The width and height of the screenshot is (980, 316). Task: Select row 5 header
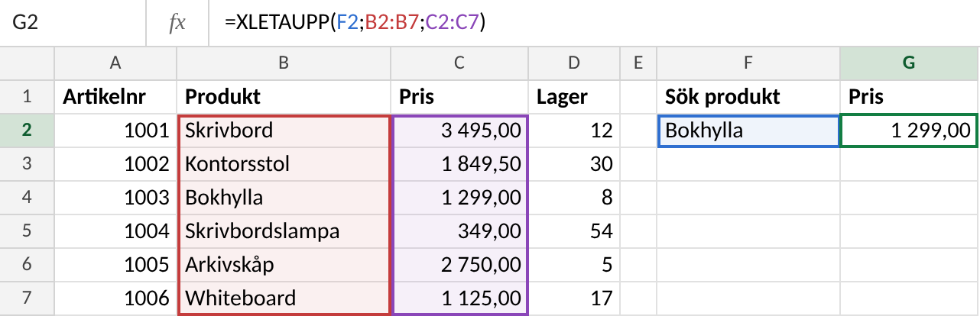27,231
